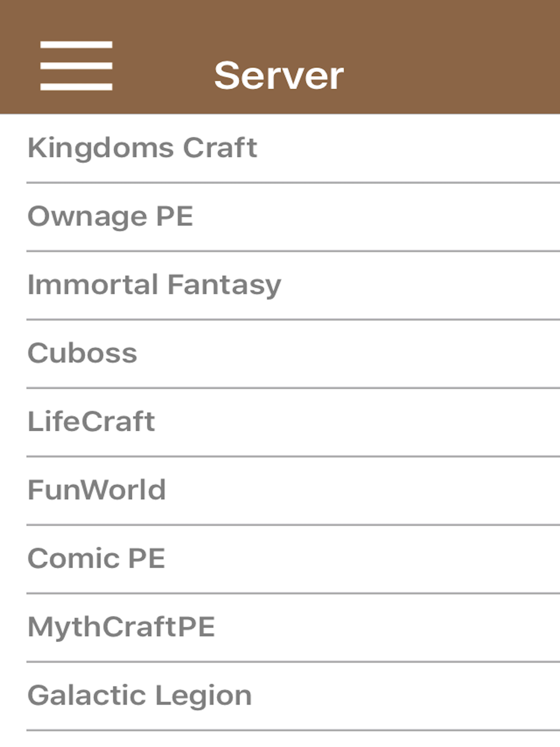Screen dimensions: 560x747
Task: Tap the LifeCraft row
Action: pyautogui.click(x=280, y=422)
